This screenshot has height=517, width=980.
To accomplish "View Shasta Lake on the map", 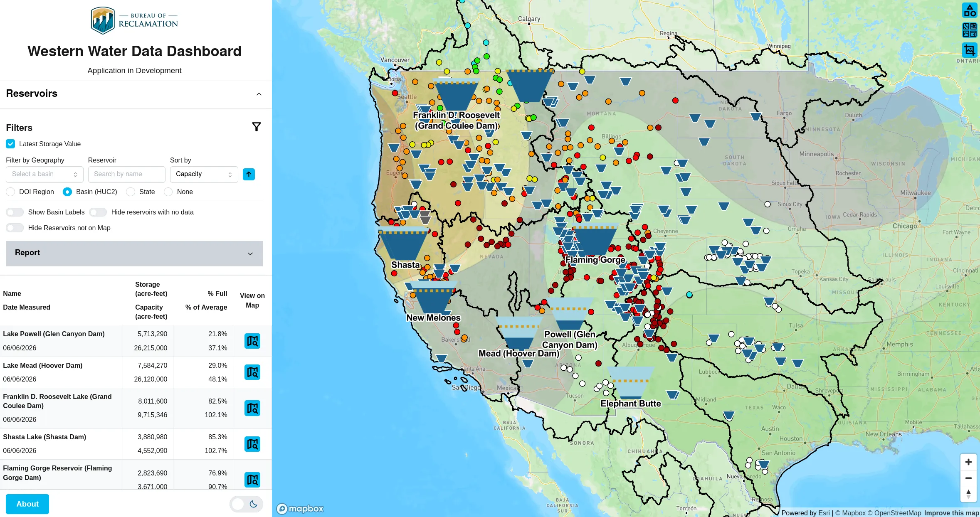I will 252,444.
